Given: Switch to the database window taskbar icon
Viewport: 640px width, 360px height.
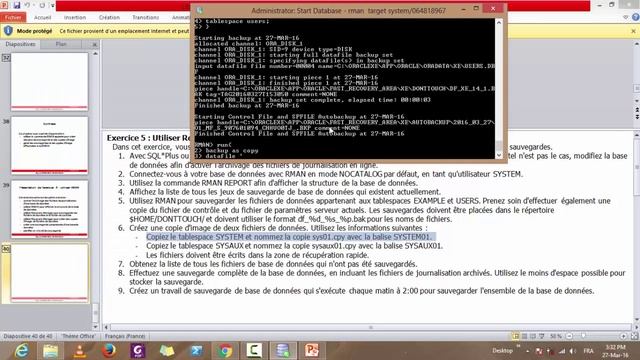Looking at the screenshot, I should [x=282, y=351].
